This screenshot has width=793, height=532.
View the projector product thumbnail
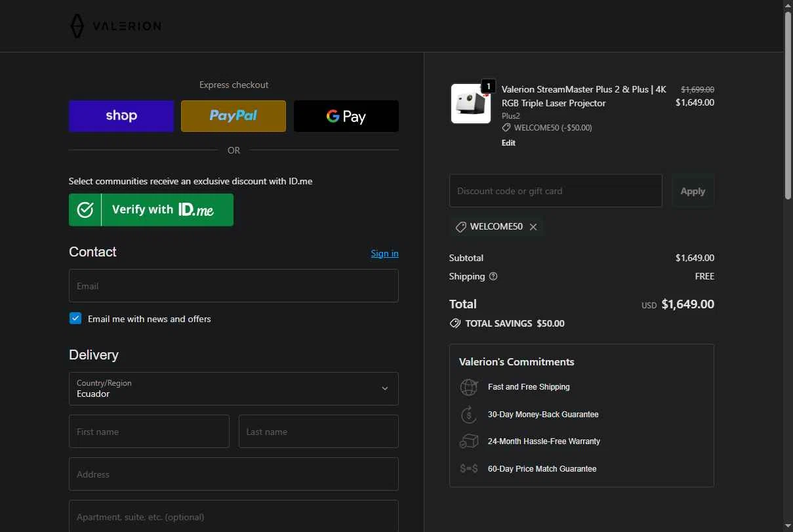pyautogui.click(x=471, y=104)
